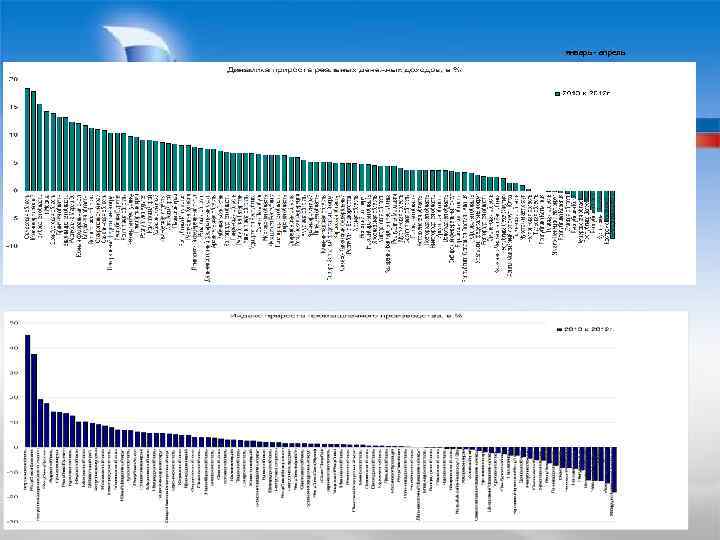
Task: Click the last negative teal bar in the top chart
Action: 613,214
